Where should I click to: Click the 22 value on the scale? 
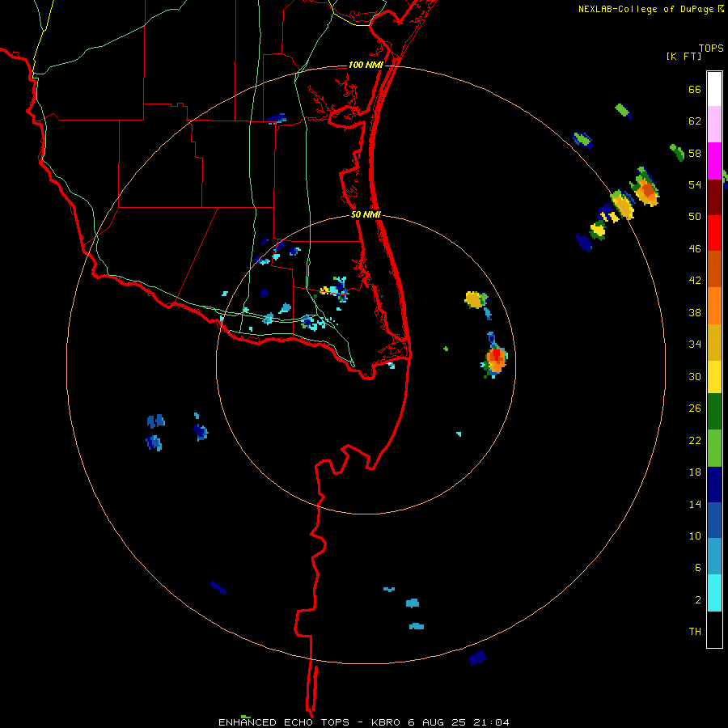click(x=695, y=441)
